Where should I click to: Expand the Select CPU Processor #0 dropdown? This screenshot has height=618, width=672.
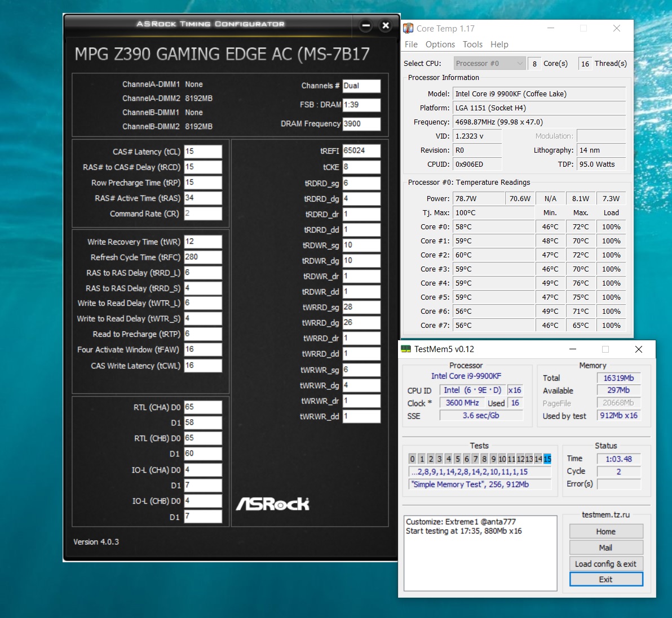pos(489,64)
